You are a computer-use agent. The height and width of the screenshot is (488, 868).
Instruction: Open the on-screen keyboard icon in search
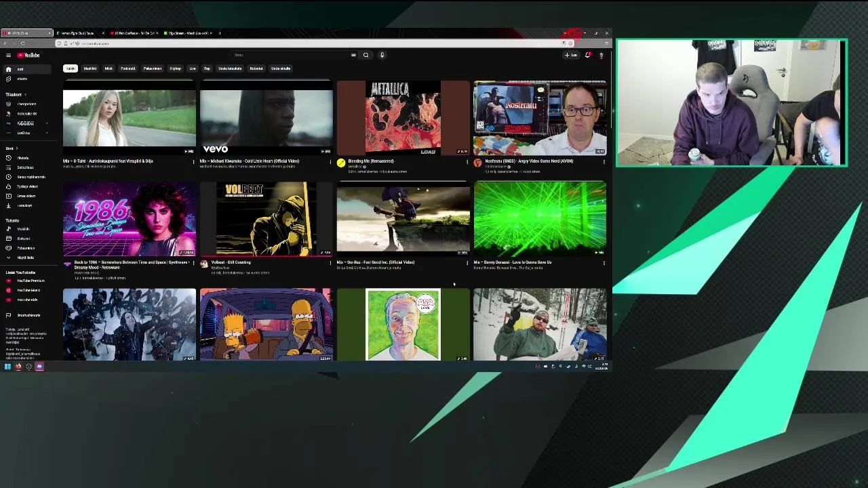click(353, 55)
